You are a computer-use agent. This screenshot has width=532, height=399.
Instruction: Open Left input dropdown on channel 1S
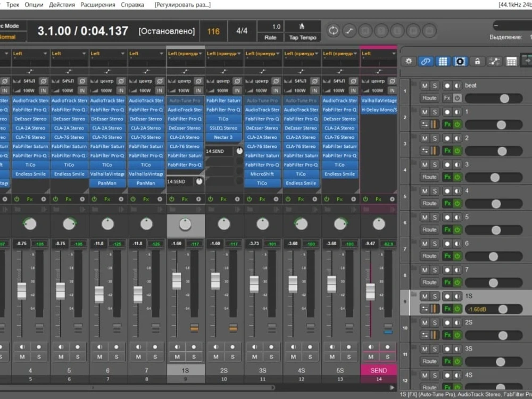click(185, 54)
